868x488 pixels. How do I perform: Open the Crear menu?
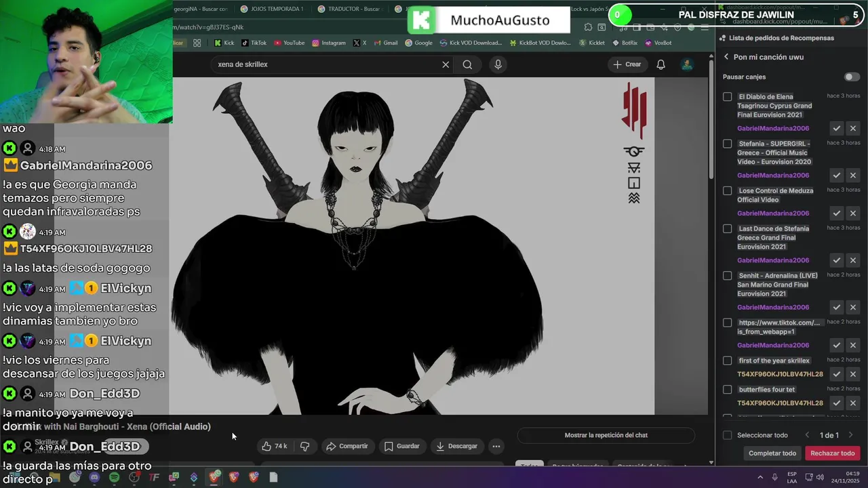627,64
